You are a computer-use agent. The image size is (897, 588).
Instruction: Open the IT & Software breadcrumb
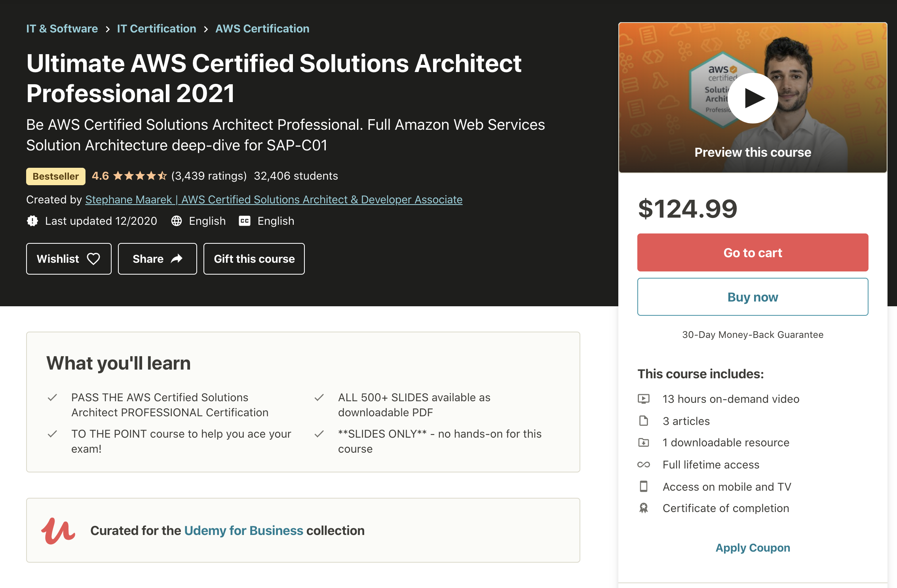click(x=62, y=29)
